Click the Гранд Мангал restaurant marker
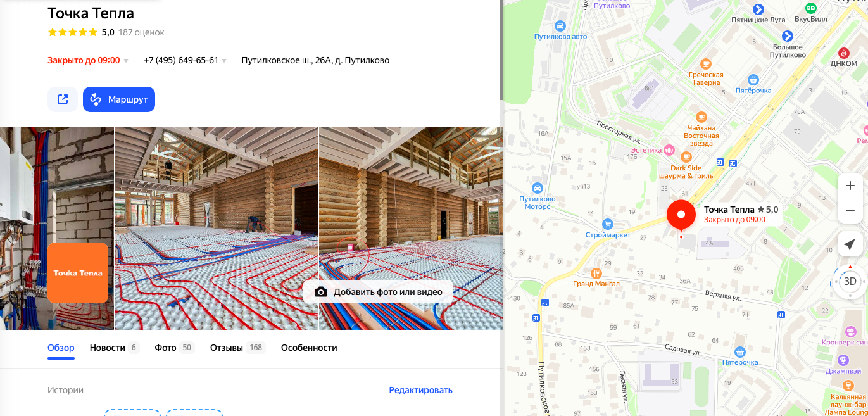This screenshot has height=416, width=868. (x=596, y=273)
